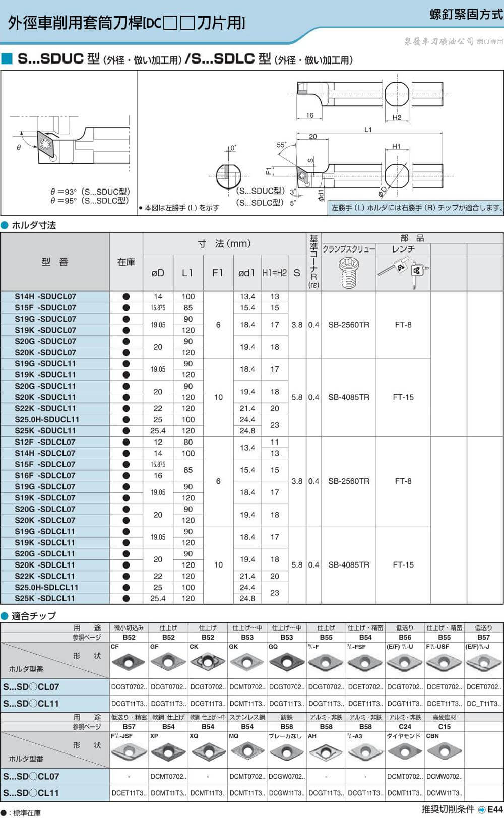Click the GF chipbreaker insert image
Image resolution: width=504 pixels, height=818 pixels.
coord(168,662)
